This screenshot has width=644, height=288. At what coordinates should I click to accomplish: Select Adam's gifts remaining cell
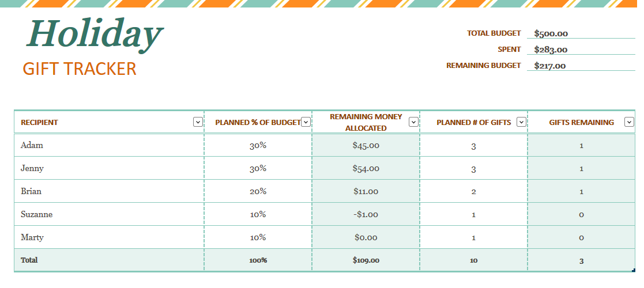581,145
